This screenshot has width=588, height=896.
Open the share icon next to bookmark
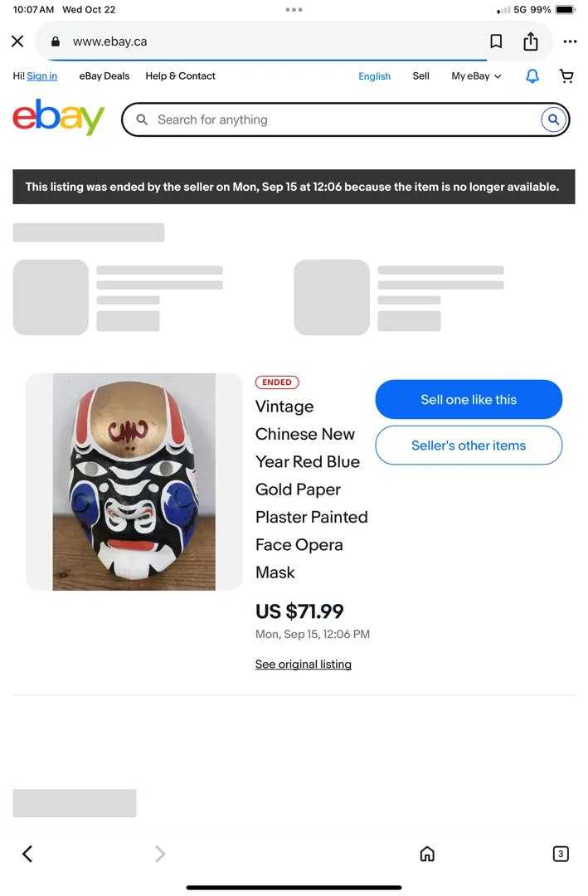(x=530, y=41)
